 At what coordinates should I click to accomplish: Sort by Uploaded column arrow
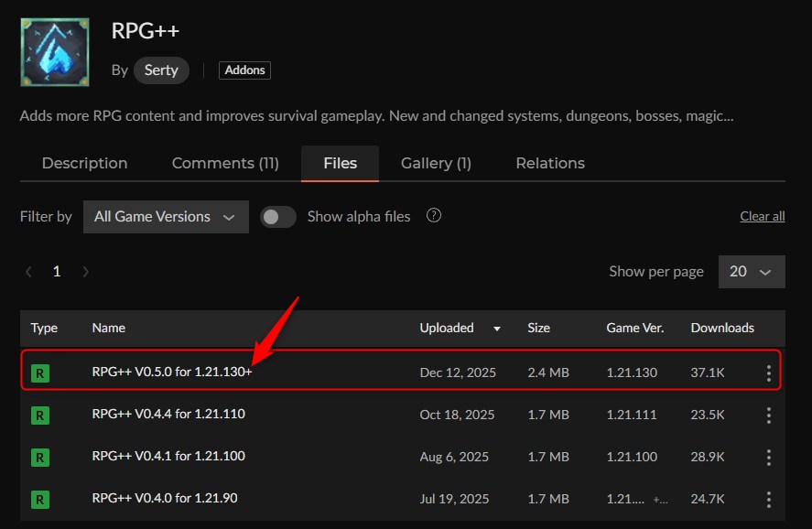point(497,329)
